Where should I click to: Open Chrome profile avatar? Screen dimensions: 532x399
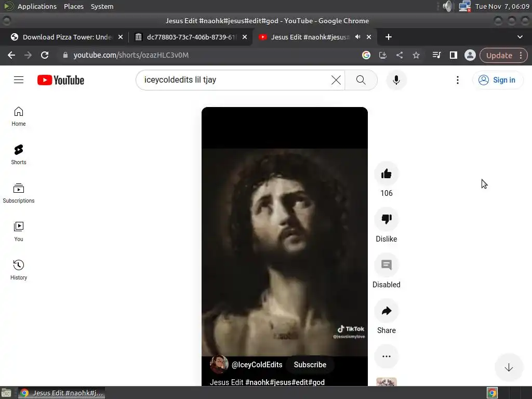[470, 55]
